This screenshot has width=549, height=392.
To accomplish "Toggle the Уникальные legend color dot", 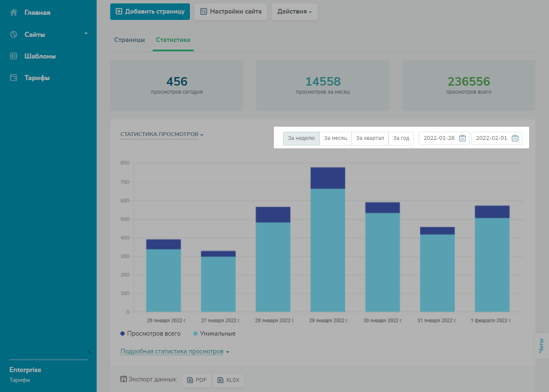I will click(195, 334).
